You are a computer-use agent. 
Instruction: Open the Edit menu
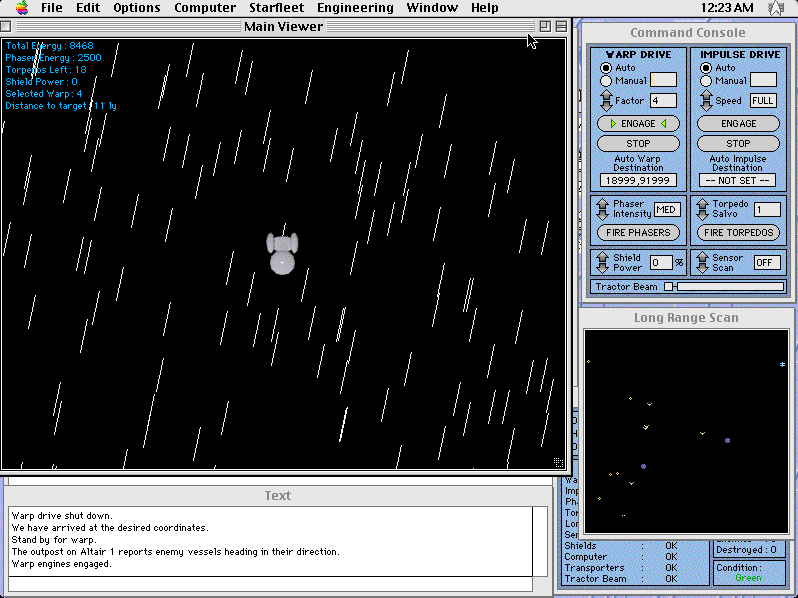point(88,8)
